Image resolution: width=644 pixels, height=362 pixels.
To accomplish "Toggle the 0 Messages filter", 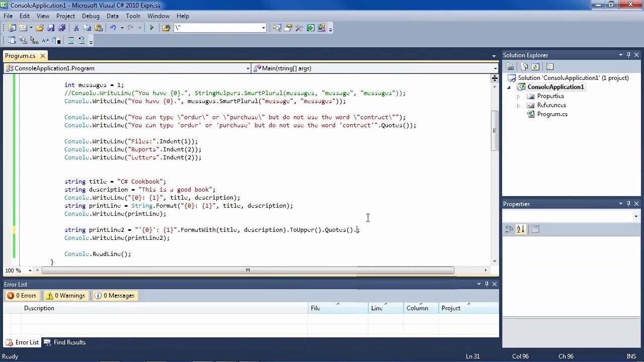I will (x=115, y=296).
